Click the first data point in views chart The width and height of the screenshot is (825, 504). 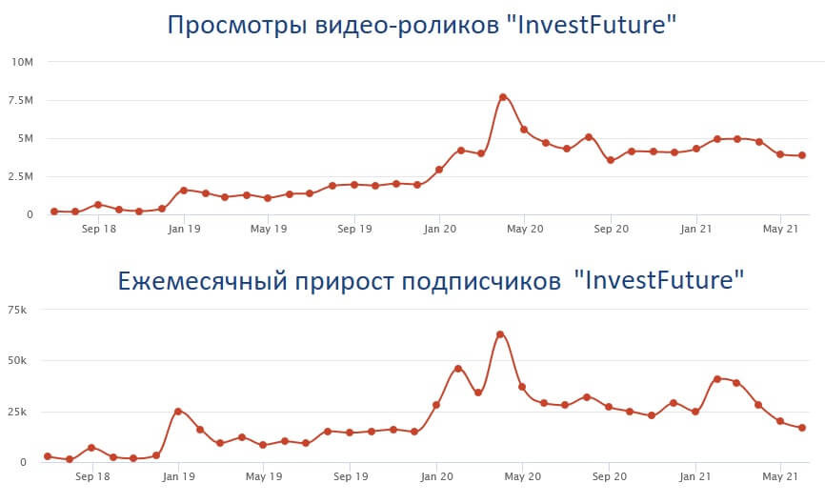tap(54, 212)
